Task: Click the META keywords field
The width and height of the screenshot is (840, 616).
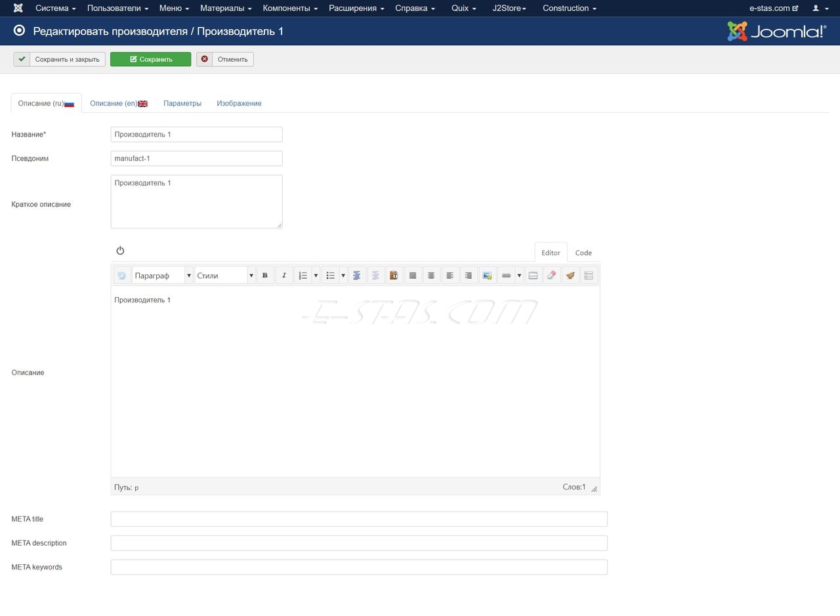Action: tap(359, 567)
